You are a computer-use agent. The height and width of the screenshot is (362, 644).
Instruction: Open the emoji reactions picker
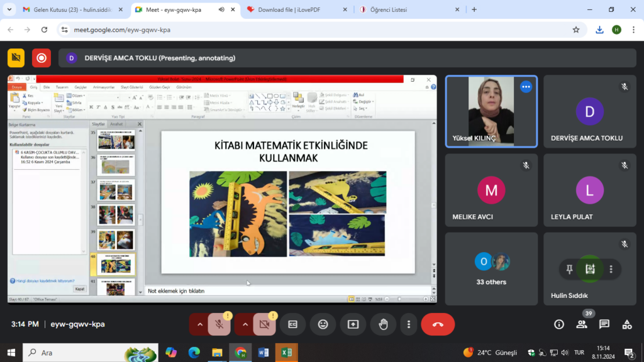[x=323, y=324]
